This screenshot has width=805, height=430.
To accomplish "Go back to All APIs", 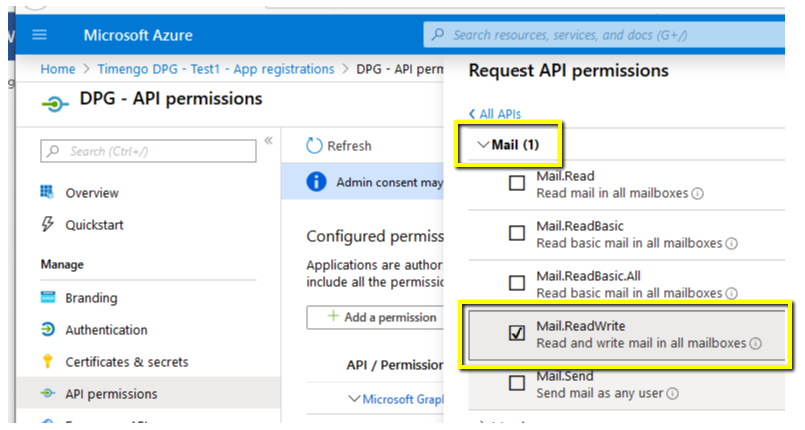I will 495,114.
